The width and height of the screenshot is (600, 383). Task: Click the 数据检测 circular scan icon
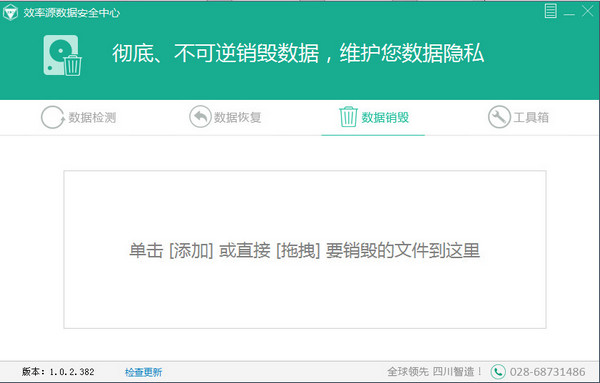pyautogui.click(x=52, y=117)
